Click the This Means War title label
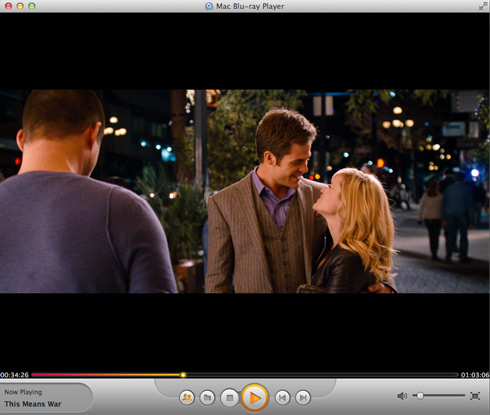 [x=33, y=404]
